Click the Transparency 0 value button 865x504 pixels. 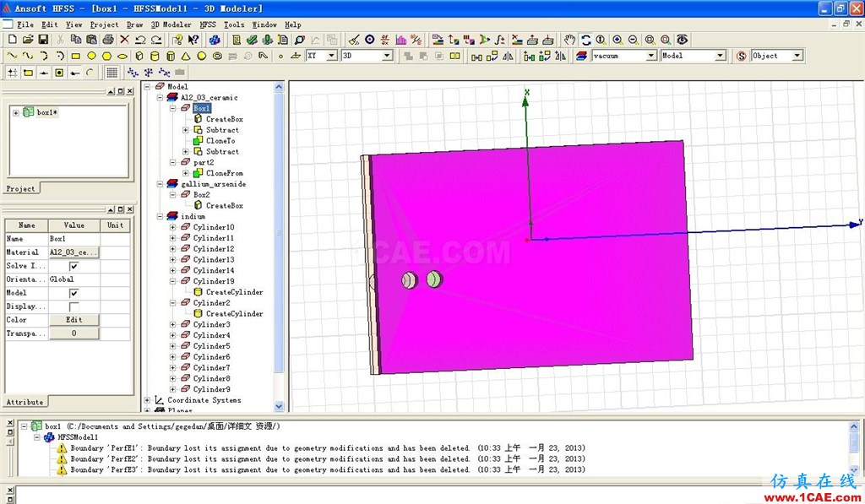tap(74, 333)
